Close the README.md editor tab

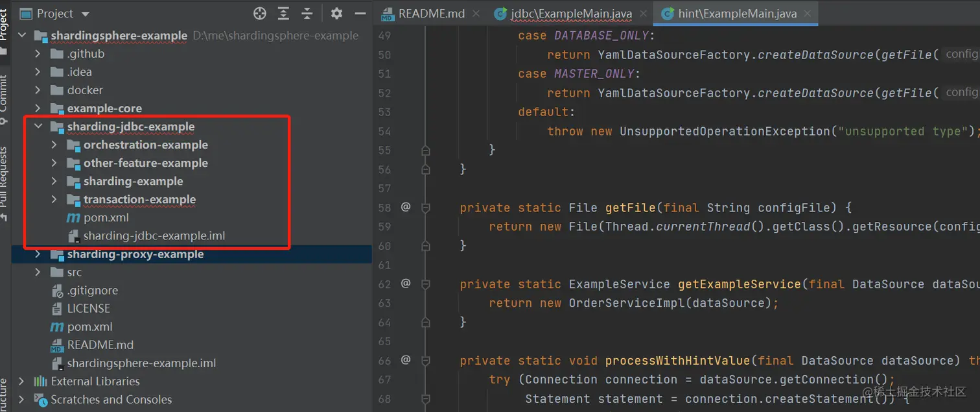pyautogui.click(x=476, y=14)
